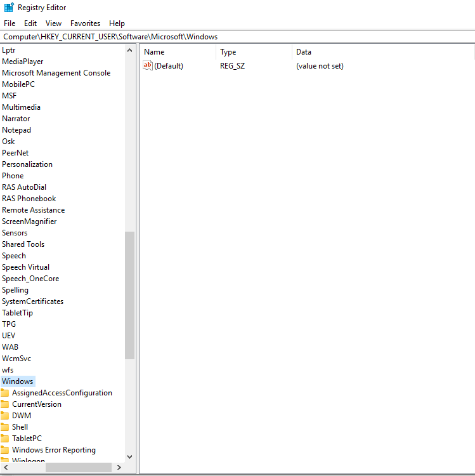The width and height of the screenshot is (475, 476).
Task: Select the Spelling key
Action: pos(15,290)
